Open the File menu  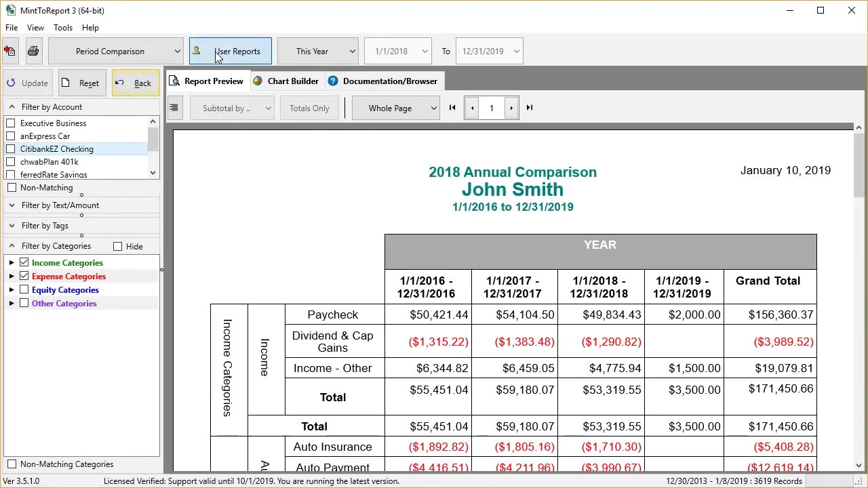point(12,28)
